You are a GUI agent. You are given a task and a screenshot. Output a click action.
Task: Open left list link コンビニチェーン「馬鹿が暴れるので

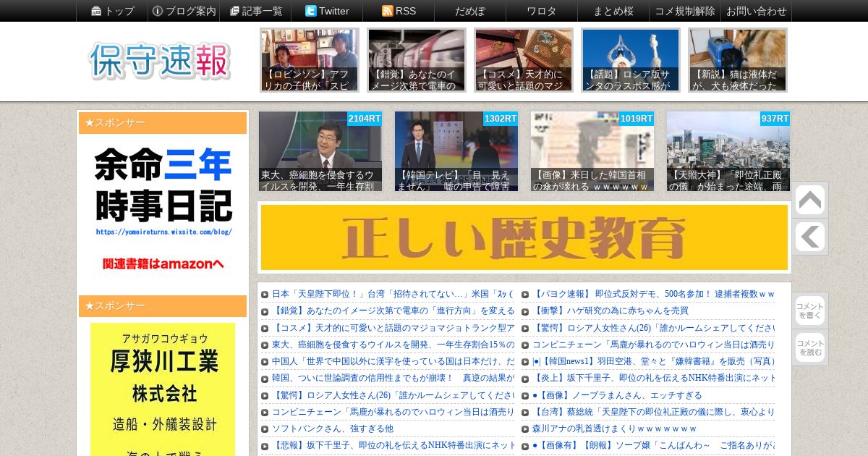pos(393,412)
